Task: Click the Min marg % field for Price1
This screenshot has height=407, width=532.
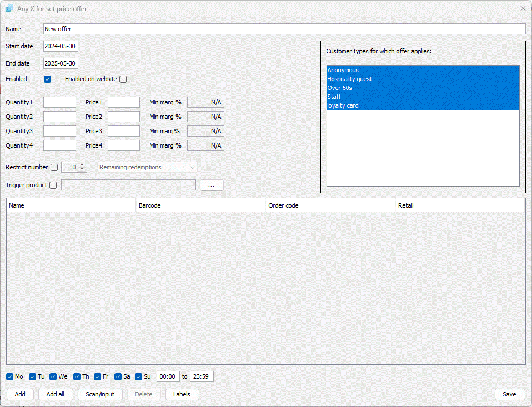Action: [x=205, y=102]
